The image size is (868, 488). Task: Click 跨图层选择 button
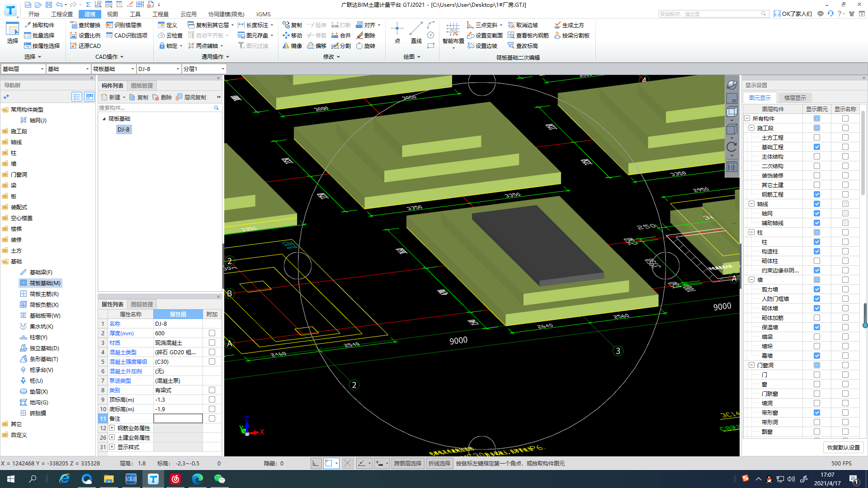pos(407,463)
